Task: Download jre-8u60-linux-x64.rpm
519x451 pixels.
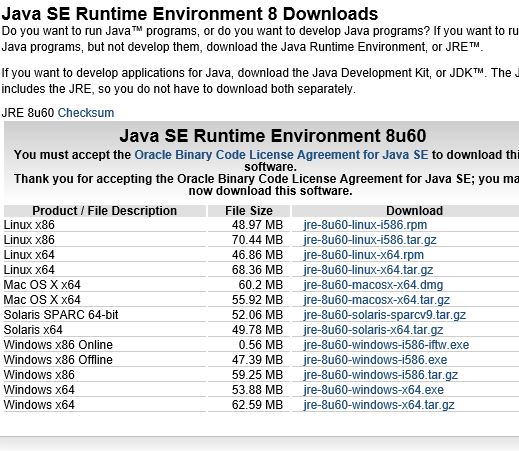Action: coord(363,255)
